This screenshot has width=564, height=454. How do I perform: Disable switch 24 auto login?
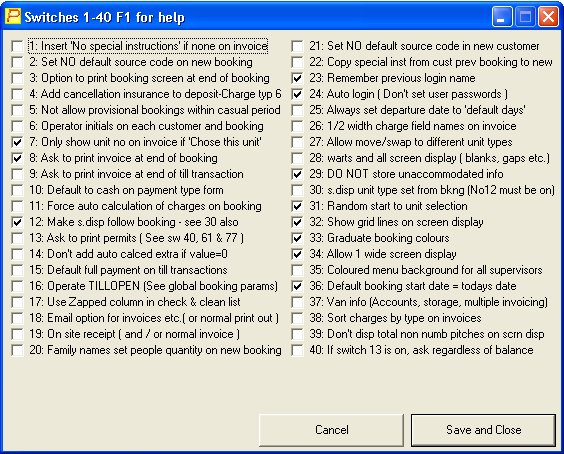297,94
